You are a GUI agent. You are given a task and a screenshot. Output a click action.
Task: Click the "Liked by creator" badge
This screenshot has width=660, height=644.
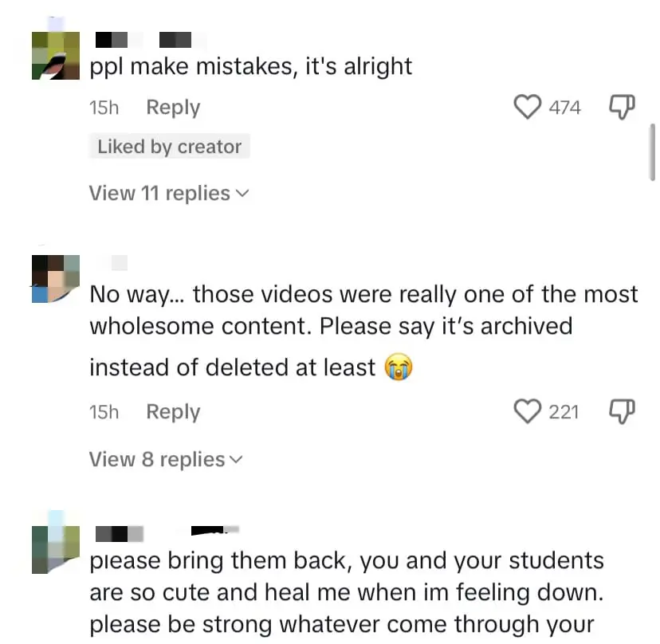coord(169,147)
